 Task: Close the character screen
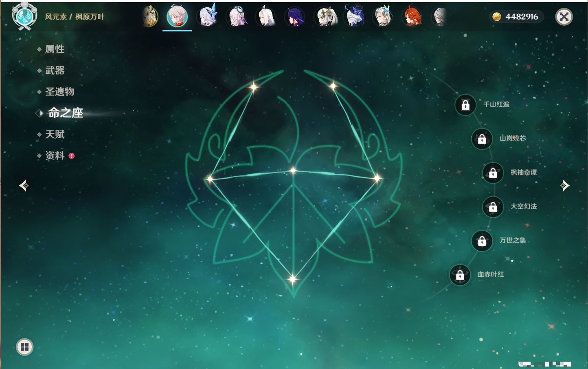point(564,17)
